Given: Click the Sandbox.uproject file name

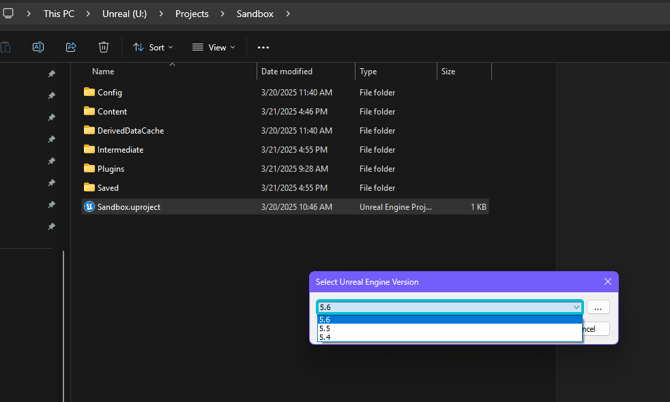Looking at the screenshot, I should [129, 207].
